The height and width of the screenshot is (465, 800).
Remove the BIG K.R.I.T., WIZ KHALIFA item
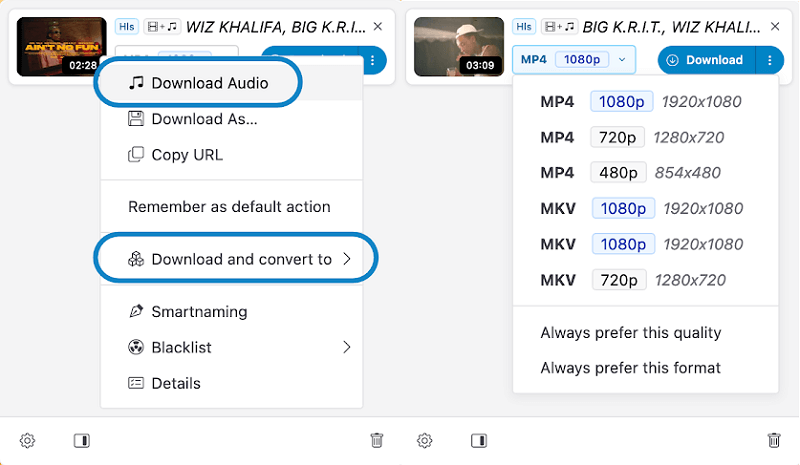pos(775,26)
